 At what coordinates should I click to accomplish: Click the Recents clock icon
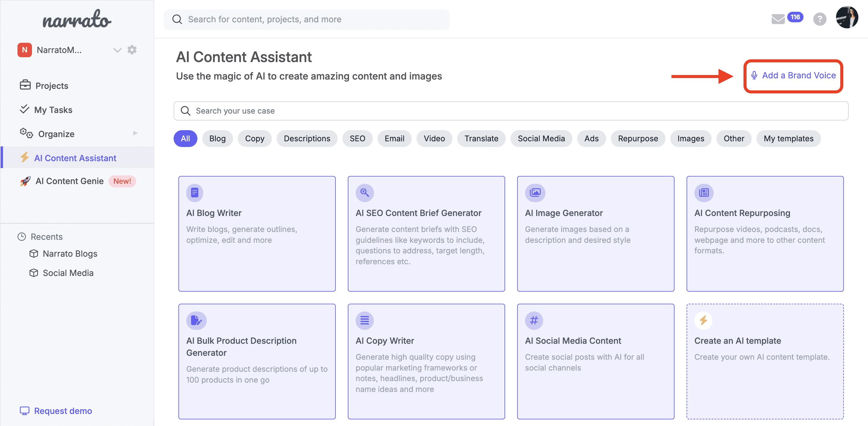[x=22, y=237]
